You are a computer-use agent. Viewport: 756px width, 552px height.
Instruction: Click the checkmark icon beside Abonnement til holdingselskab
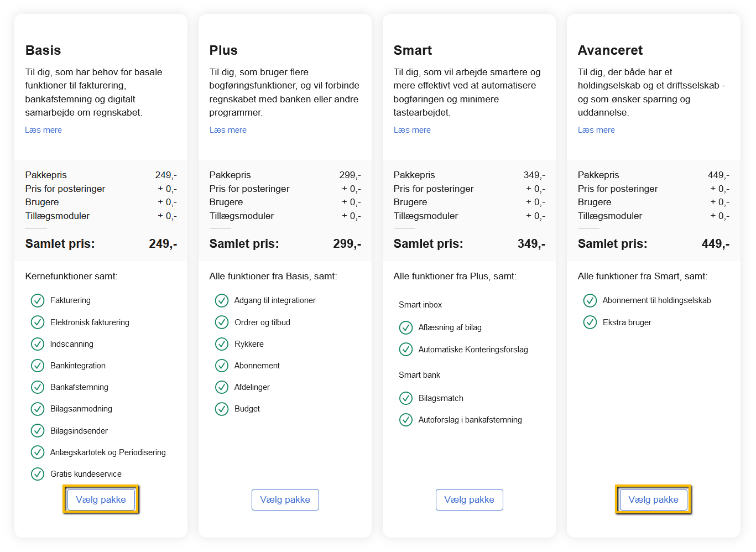click(590, 300)
